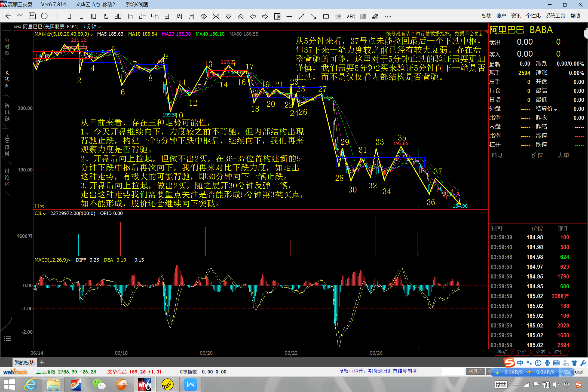Select the rectangle drawing tool
The width and height of the screenshot is (588, 392).
pos(326,17)
